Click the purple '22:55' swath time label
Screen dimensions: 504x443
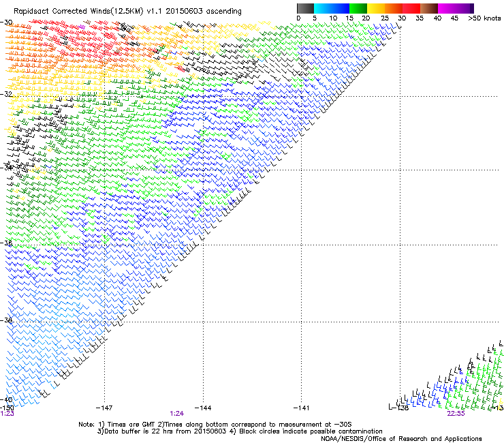(456, 414)
